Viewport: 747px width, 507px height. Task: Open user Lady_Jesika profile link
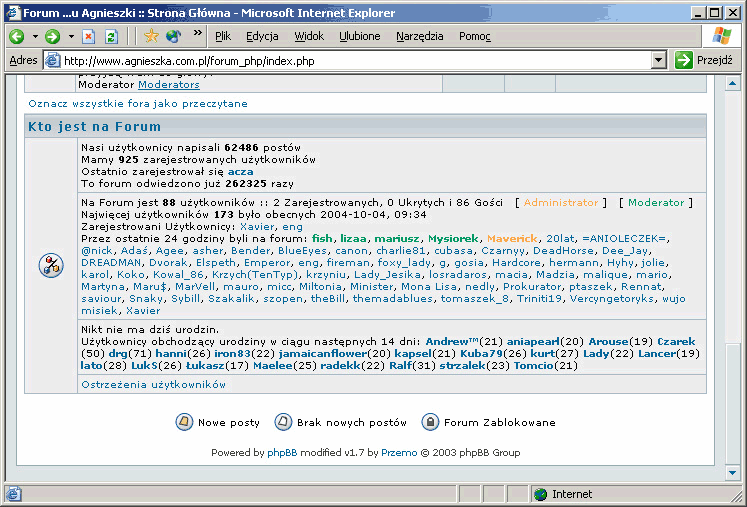[387, 274]
